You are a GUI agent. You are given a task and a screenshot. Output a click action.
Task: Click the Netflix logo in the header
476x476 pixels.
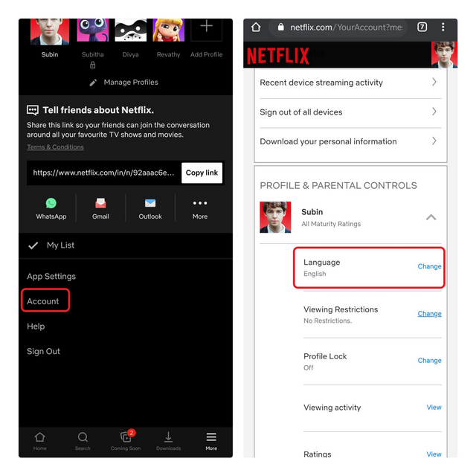click(x=278, y=56)
